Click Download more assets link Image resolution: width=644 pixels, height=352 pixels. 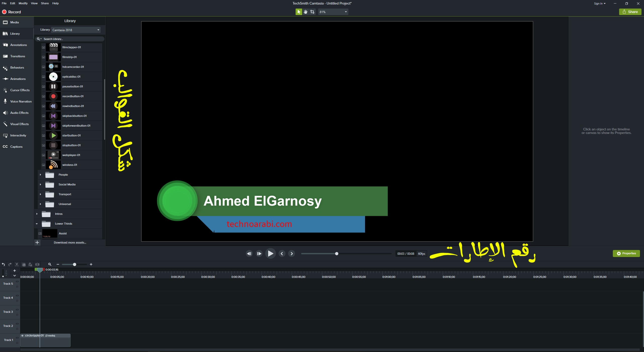pos(70,242)
